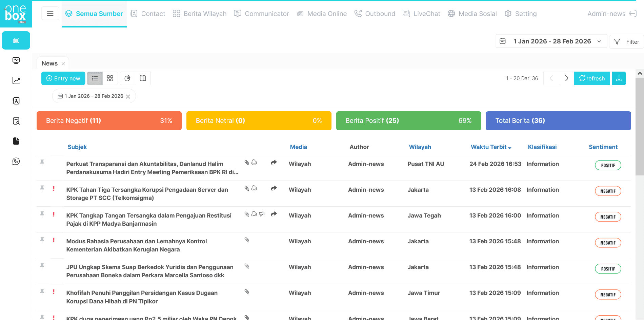Open the Communicator menu
Image resolution: width=644 pixels, height=320 pixels.
(x=262, y=14)
